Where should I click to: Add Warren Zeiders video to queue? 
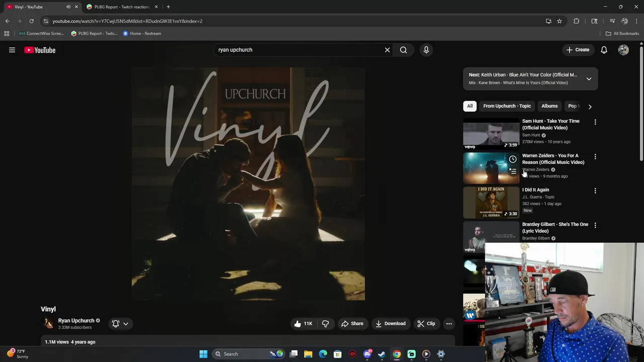click(x=513, y=171)
